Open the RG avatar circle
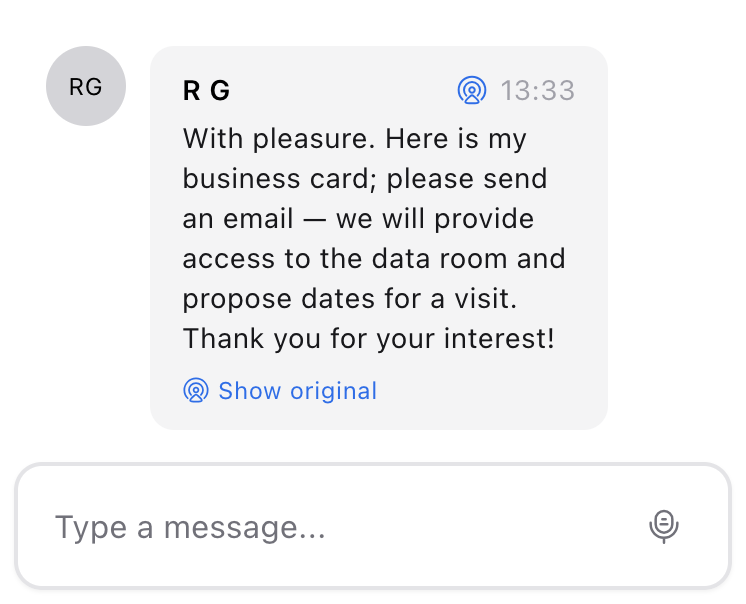Screen dimensions: 746x604 coord(86,86)
